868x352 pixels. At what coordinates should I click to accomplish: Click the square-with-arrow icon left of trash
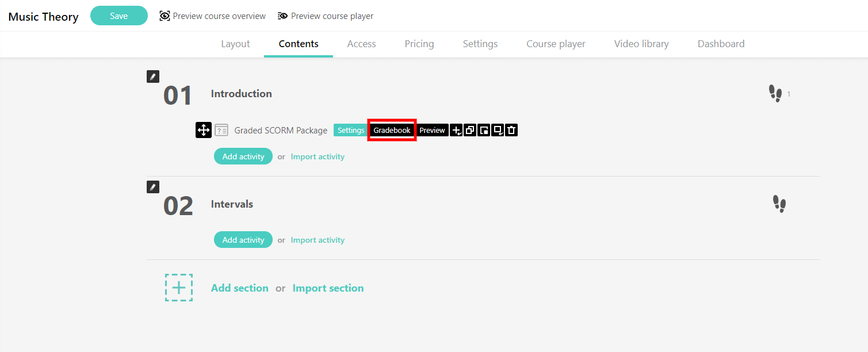pyautogui.click(x=498, y=131)
